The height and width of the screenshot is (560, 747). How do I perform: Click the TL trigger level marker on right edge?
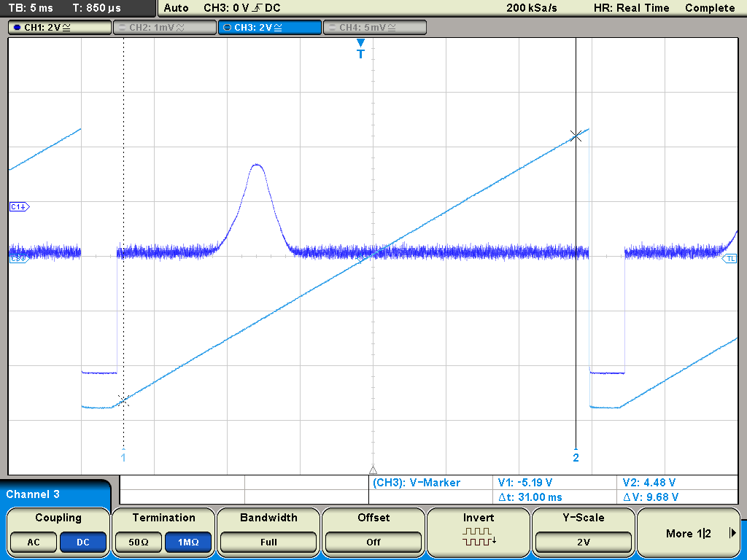click(x=729, y=259)
